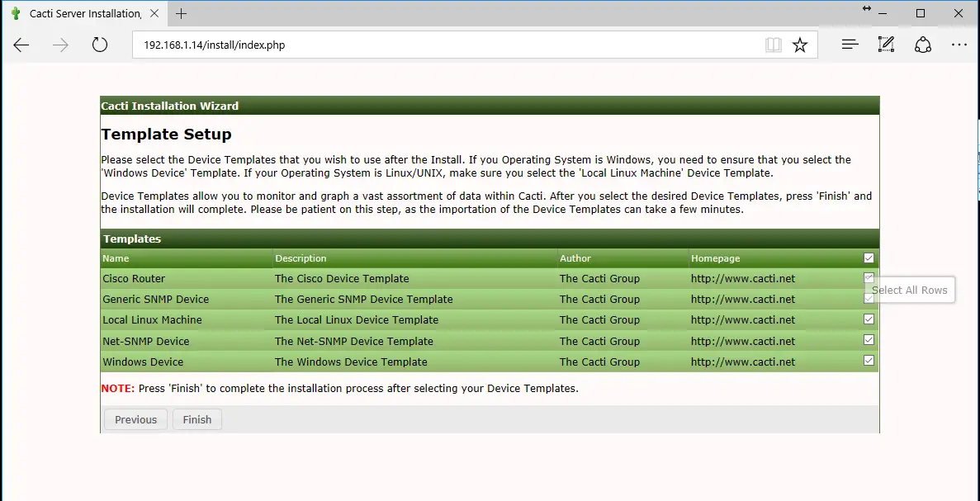
Task: Click 'The Local Linux Device Template' description
Action: [x=356, y=320]
